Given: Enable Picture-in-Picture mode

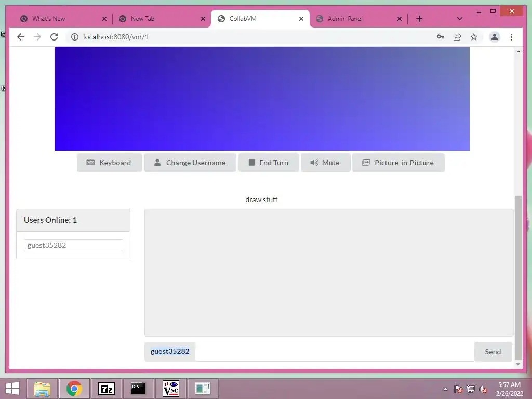Looking at the screenshot, I should (398, 163).
